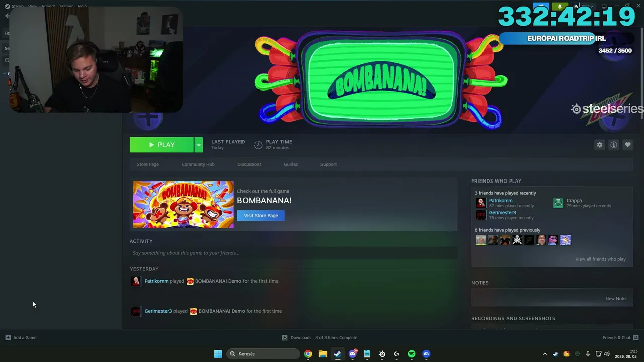
Task: Click Gerimester3's avatar in Yesterday activity
Action: coord(136,311)
